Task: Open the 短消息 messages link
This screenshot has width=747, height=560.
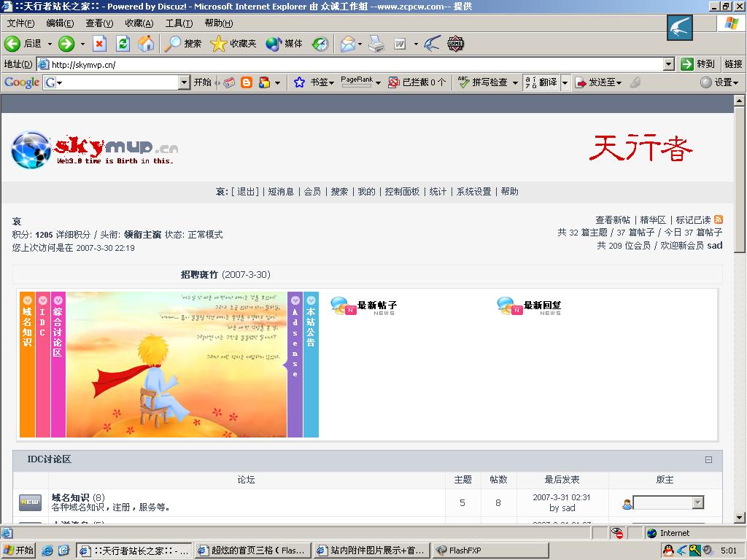Action: click(x=281, y=192)
